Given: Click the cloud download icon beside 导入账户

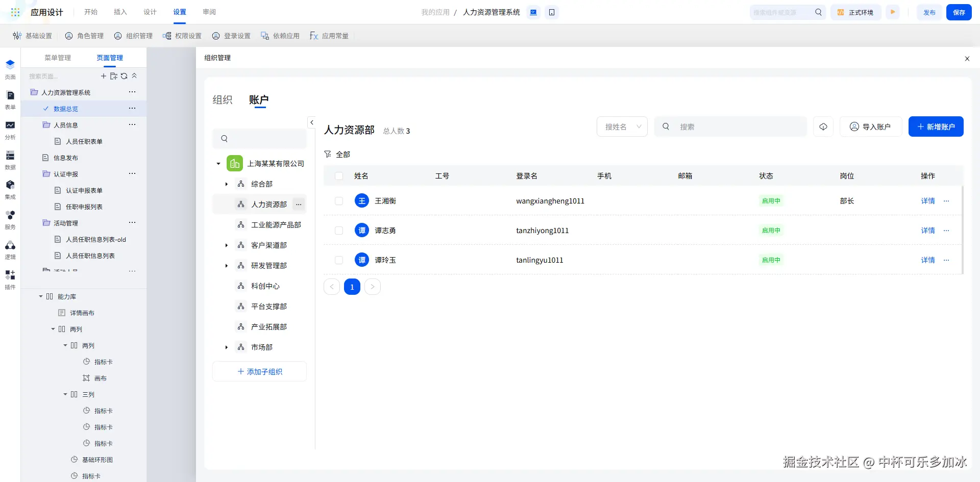Looking at the screenshot, I should [823, 126].
